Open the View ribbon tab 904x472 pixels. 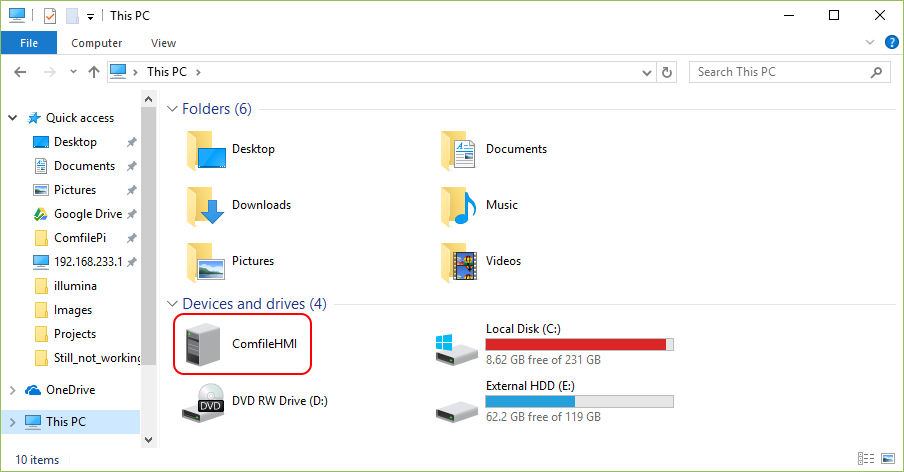pos(163,43)
